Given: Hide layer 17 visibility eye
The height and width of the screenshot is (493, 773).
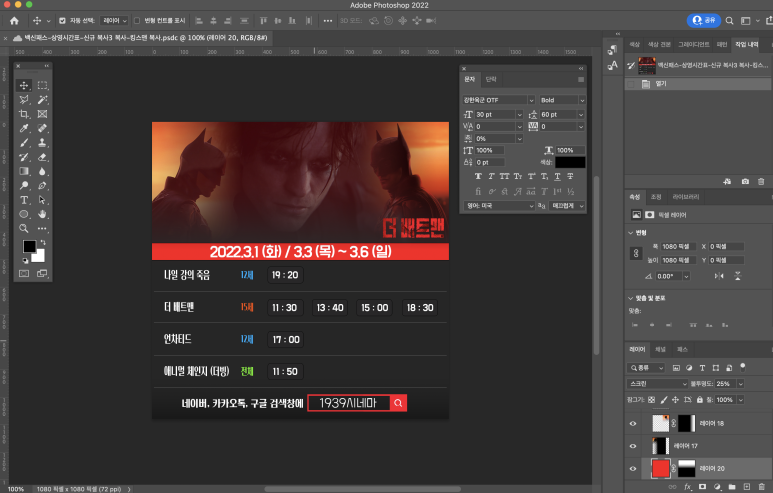Looking at the screenshot, I should [x=633, y=446].
